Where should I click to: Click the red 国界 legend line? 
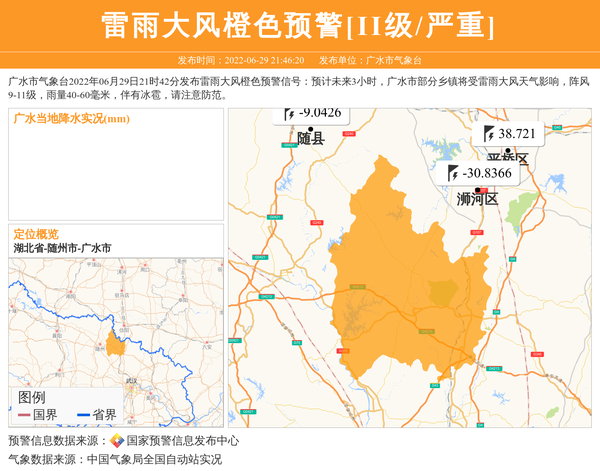point(24,415)
